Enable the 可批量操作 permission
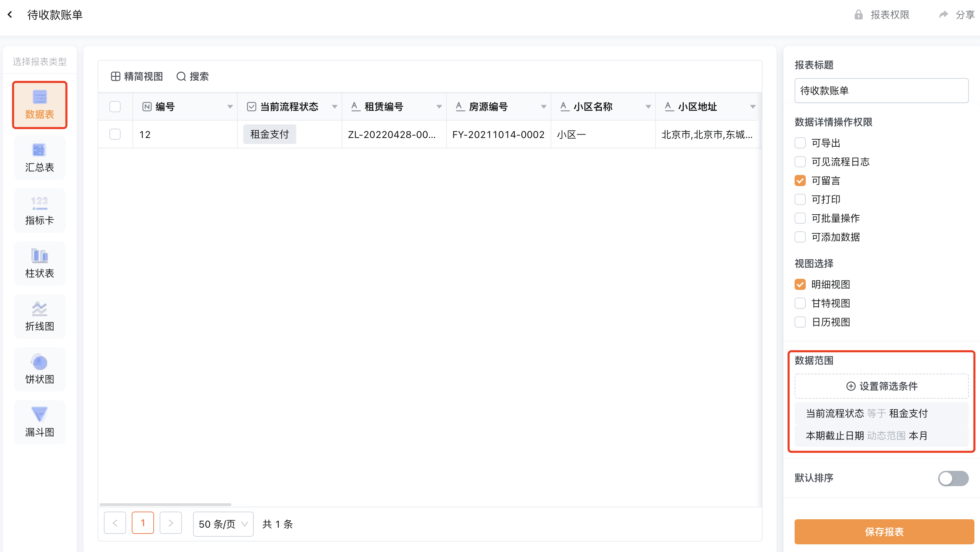This screenshot has width=980, height=552. [x=800, y=219]
